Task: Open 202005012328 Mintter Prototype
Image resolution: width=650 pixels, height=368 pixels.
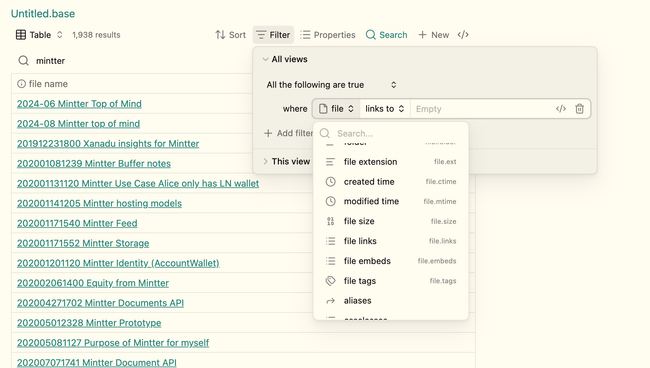Action: pos(89,322)
